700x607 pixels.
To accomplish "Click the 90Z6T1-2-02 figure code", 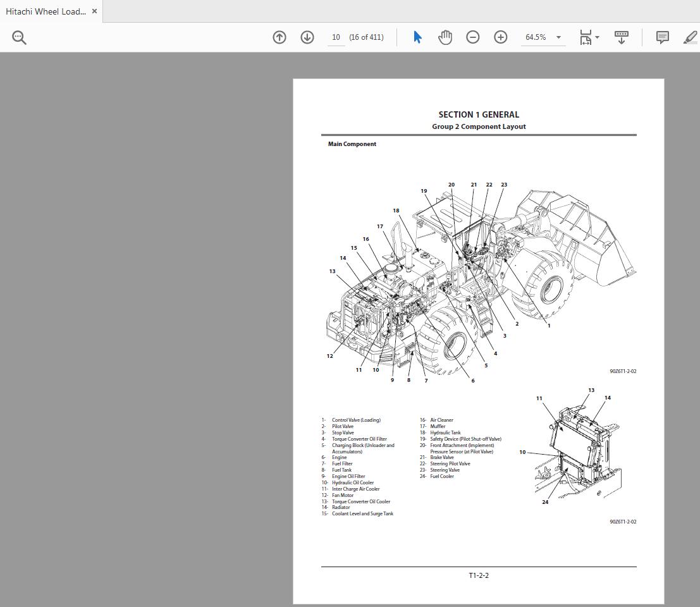I will (622, 371).
